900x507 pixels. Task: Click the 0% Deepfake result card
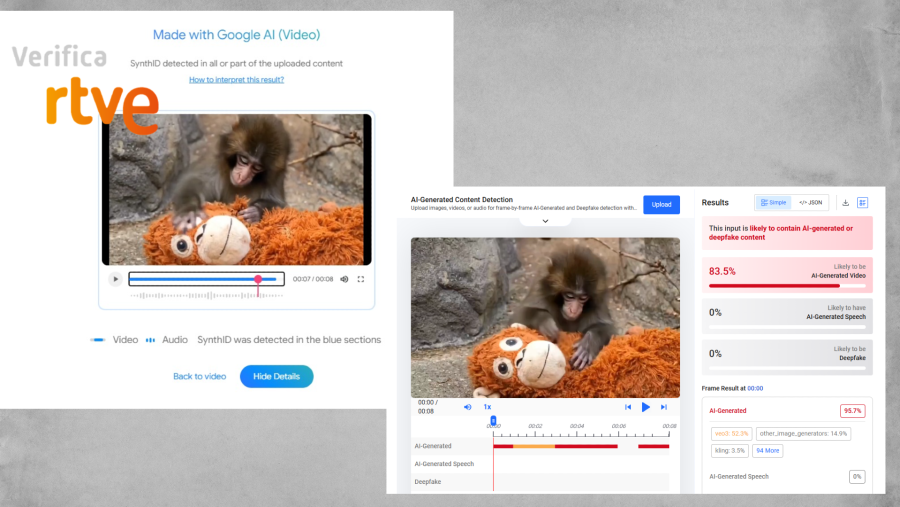pos(787,357)
